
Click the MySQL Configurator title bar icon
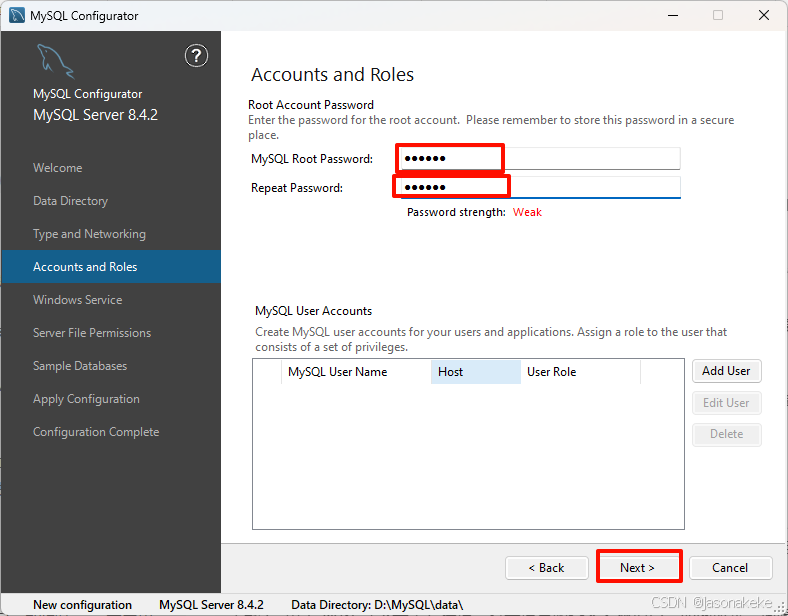[x=16, y=16]
